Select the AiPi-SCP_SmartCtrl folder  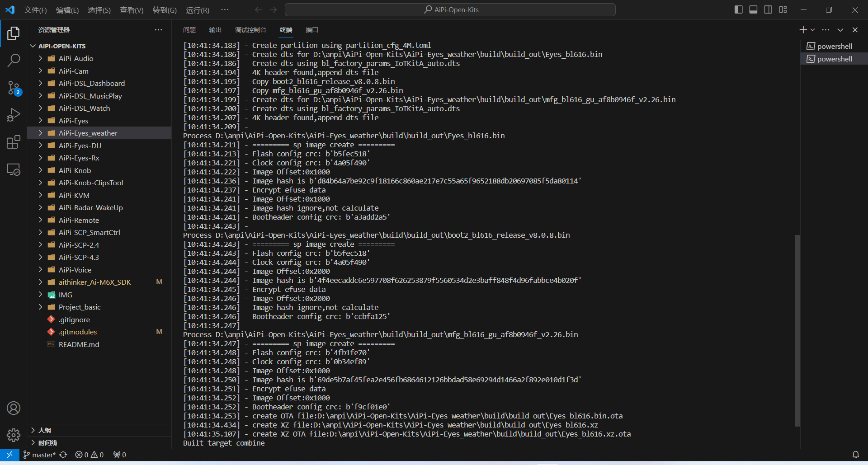[89, 232]
